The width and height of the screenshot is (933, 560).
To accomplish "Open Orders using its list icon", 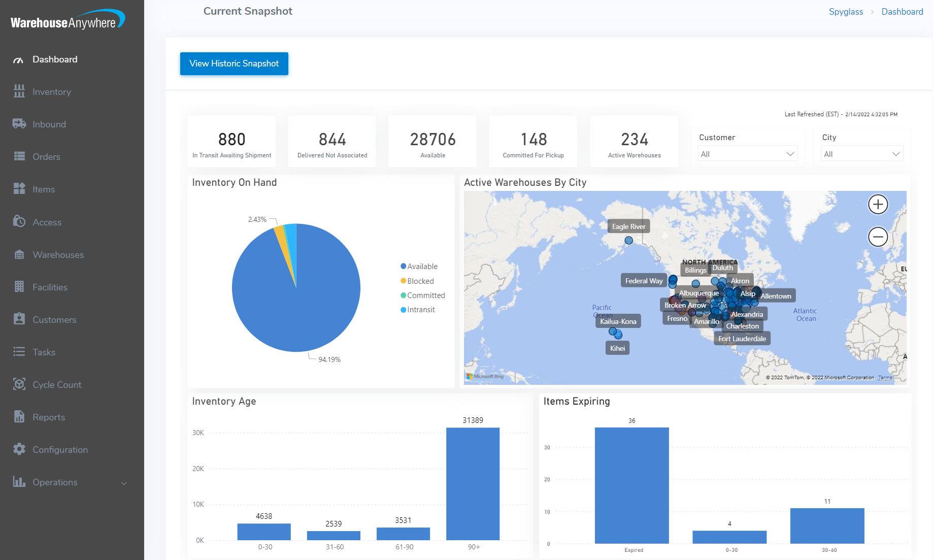I will point(19,156).
